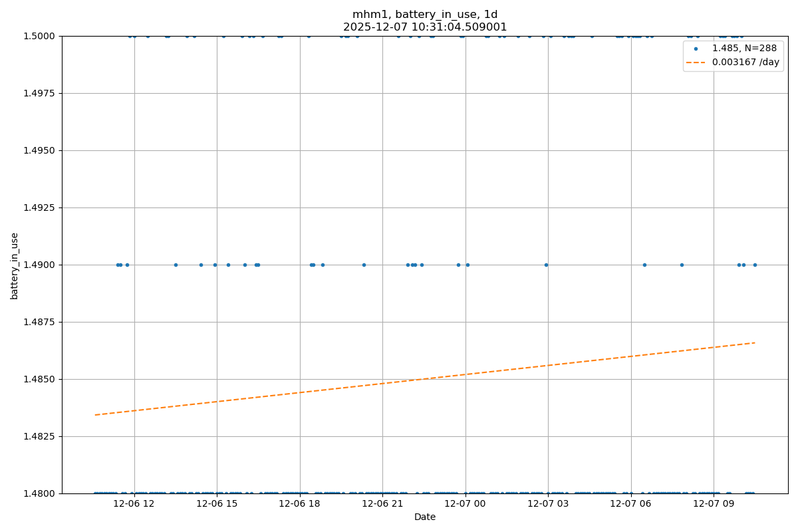Screen dimensions: 798x532
Task: Select the legend entry '1.485, N=288'
Action: [744, 49]
